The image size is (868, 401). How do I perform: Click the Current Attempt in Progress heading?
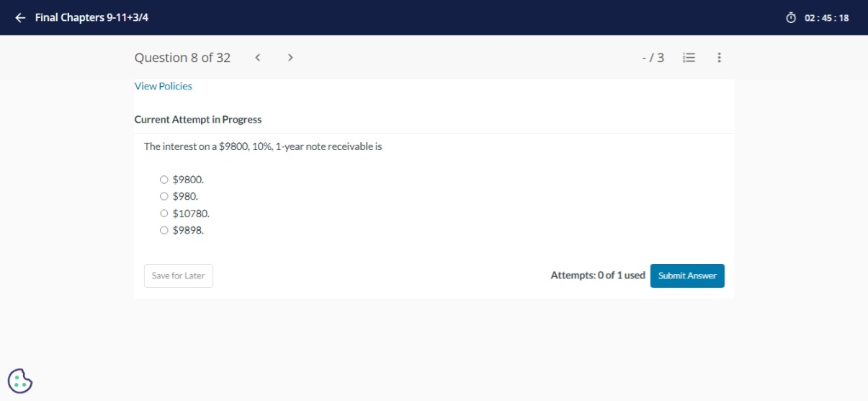[x=198, y=120]
